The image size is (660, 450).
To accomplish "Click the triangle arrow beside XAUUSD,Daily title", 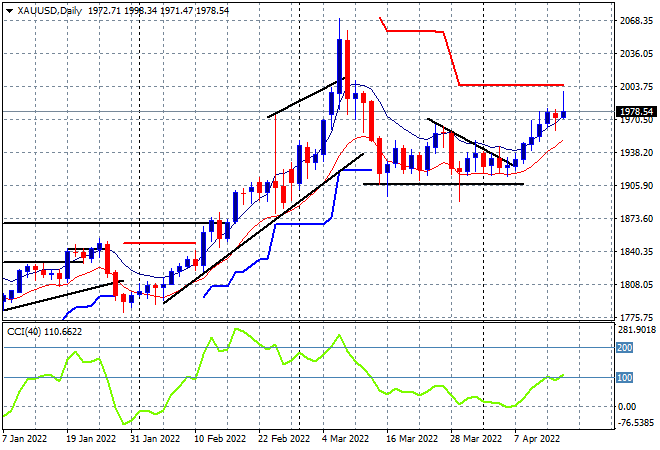I will 9,11.
